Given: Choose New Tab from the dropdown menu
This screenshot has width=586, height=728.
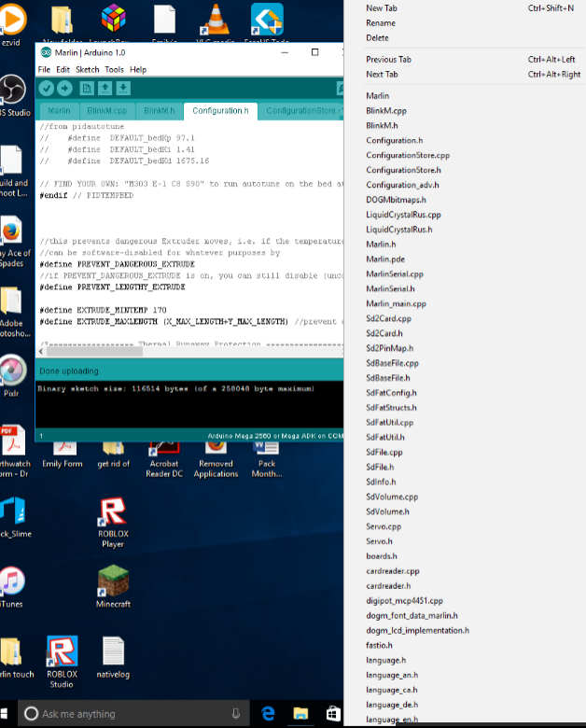Looking at the screenshot, I should 382,7.
